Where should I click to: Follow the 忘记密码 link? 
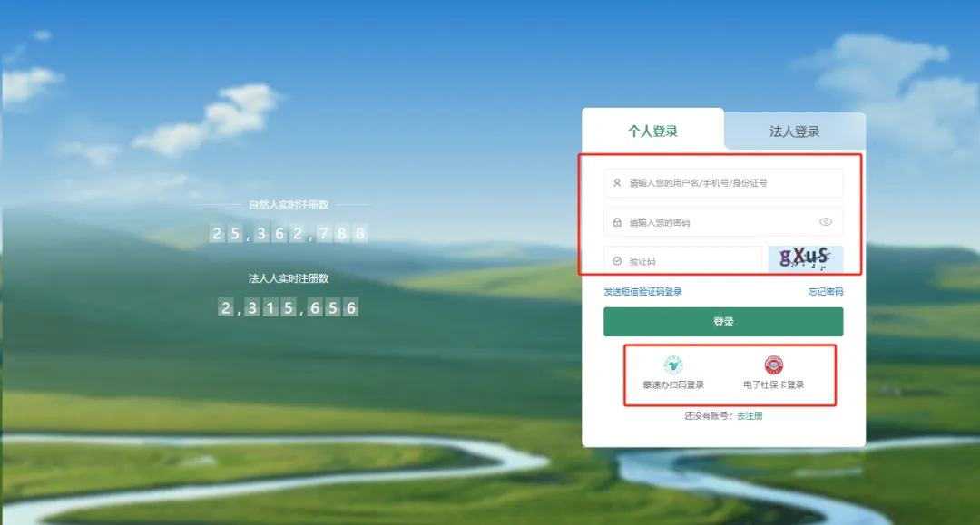click(826, 292)
